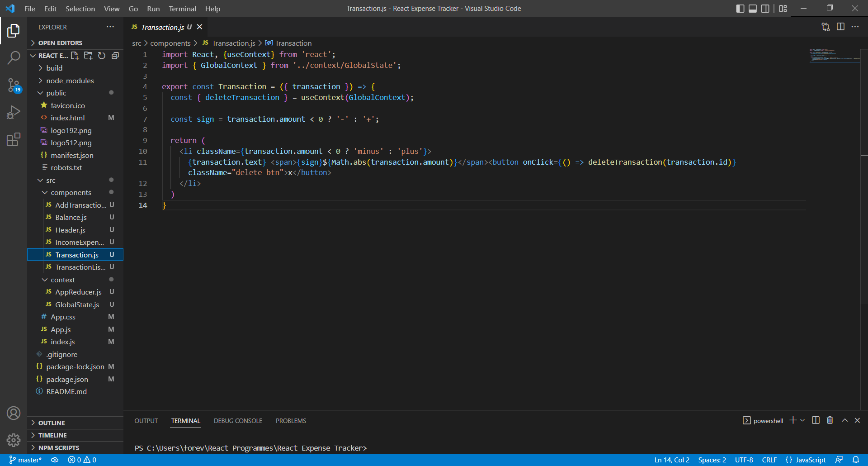Click master branch in status bar
This screenshot has height=466, width=868.
pyautogui.click(x=25, y=460)
